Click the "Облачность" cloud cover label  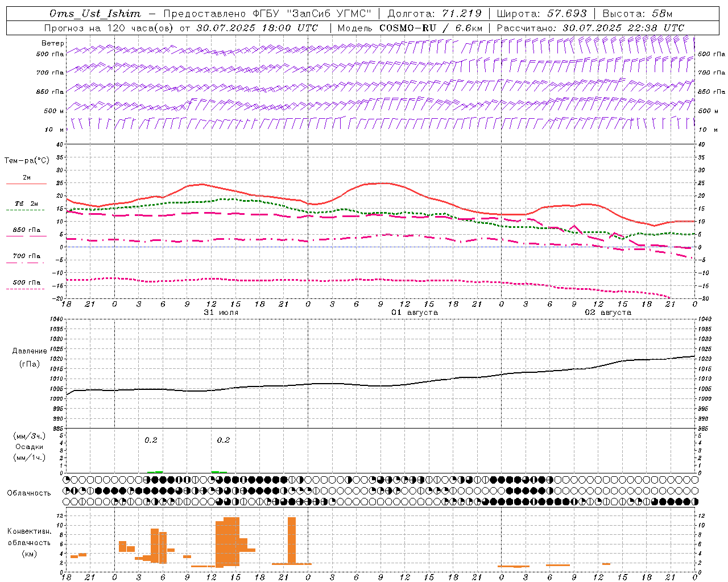[x=29, y=493]
